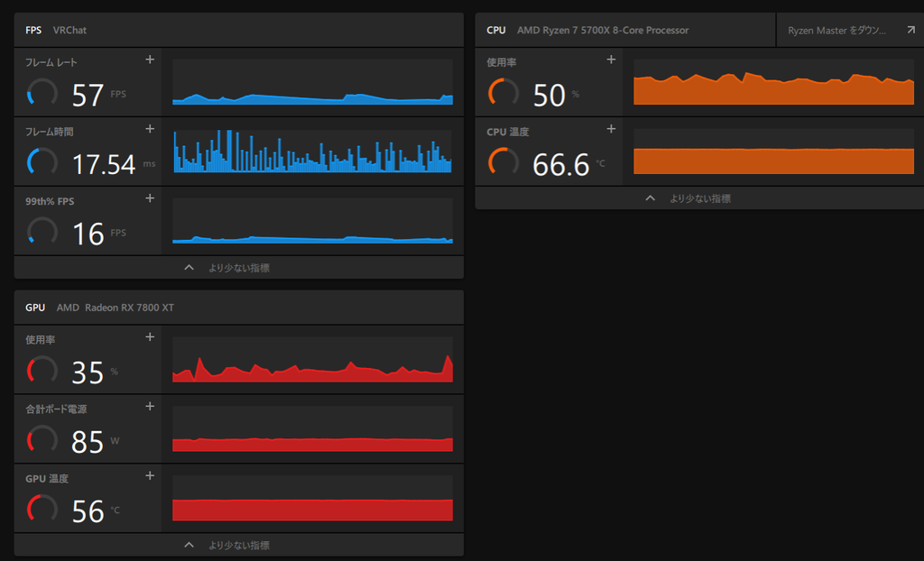The image size is (924, 561).
Task: Click the Ryzen Master をダウン... button
Action: pos(850,30)
